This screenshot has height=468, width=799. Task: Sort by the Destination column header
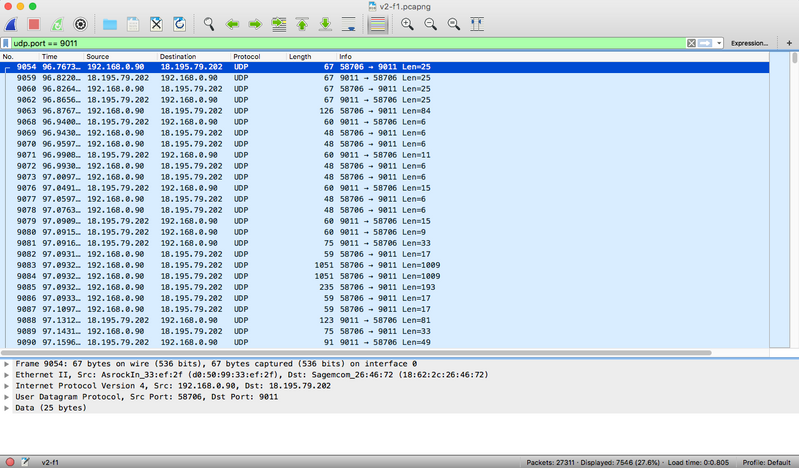click(x=178, y=56)
